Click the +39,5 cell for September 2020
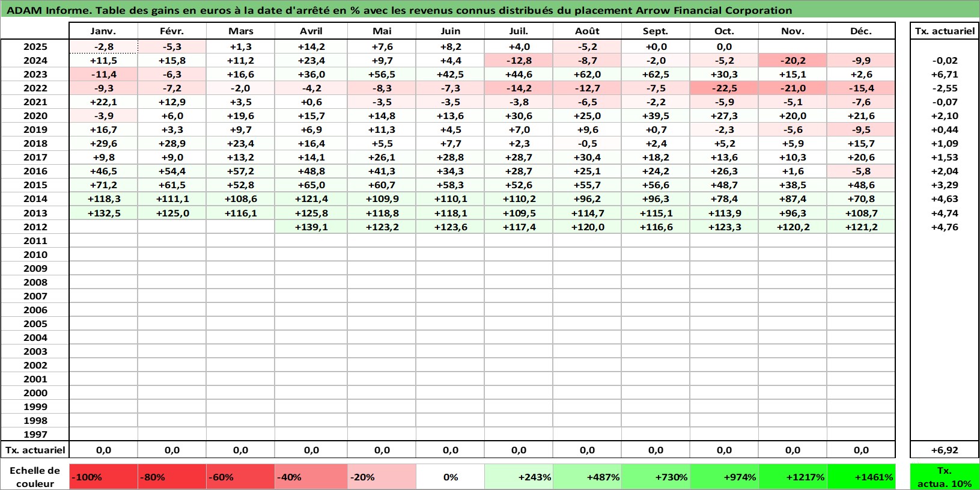The height and width of the screenshot is (490, 980). click(656, 115)
